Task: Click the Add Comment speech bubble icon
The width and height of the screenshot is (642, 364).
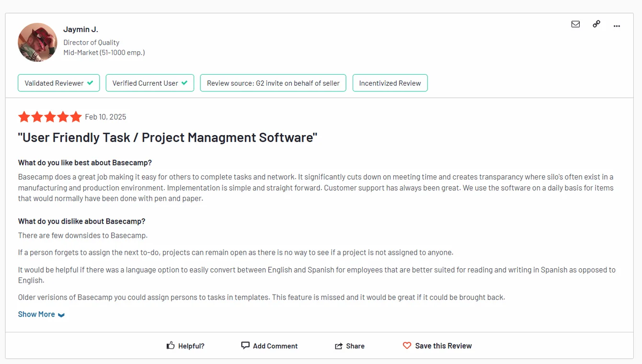Action: click(x=245, y=345)
